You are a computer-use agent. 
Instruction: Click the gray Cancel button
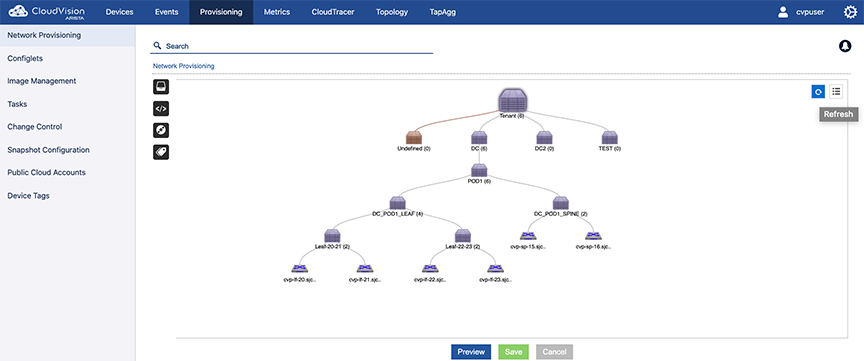click(554, 352)
